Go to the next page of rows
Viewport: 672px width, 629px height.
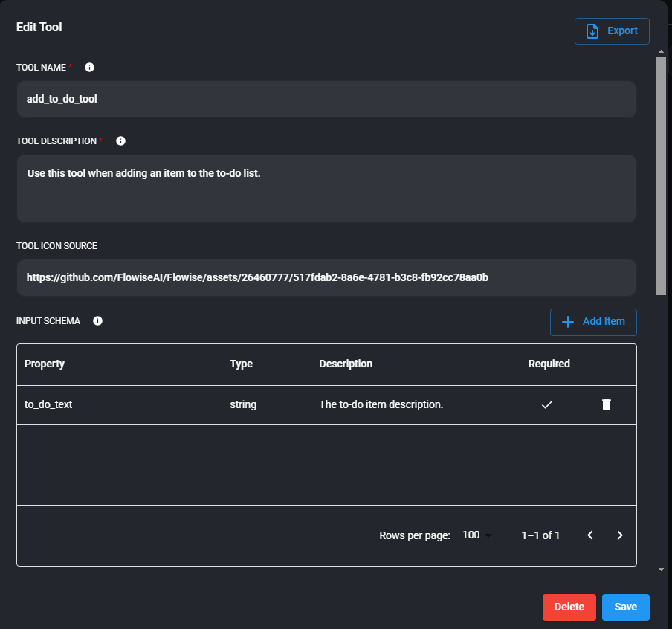pyautogui.click(x=620, y=535)
